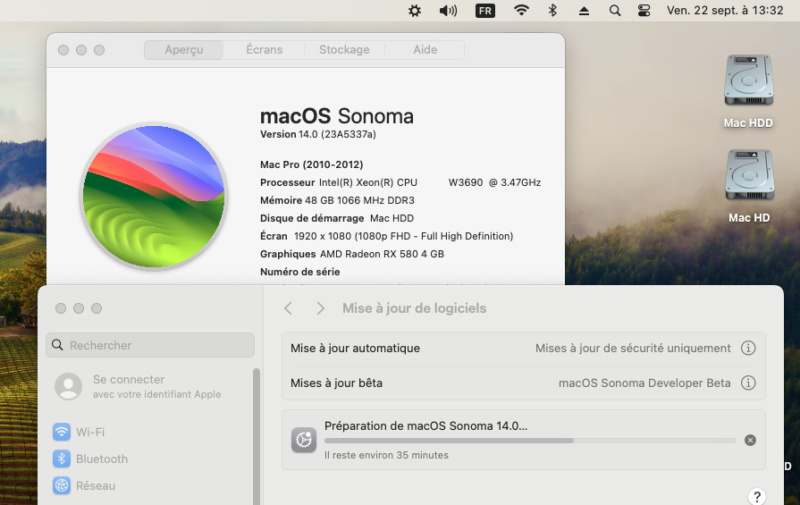Open the Wi-Fi status menu
The image size is (800, 505).
521,10
